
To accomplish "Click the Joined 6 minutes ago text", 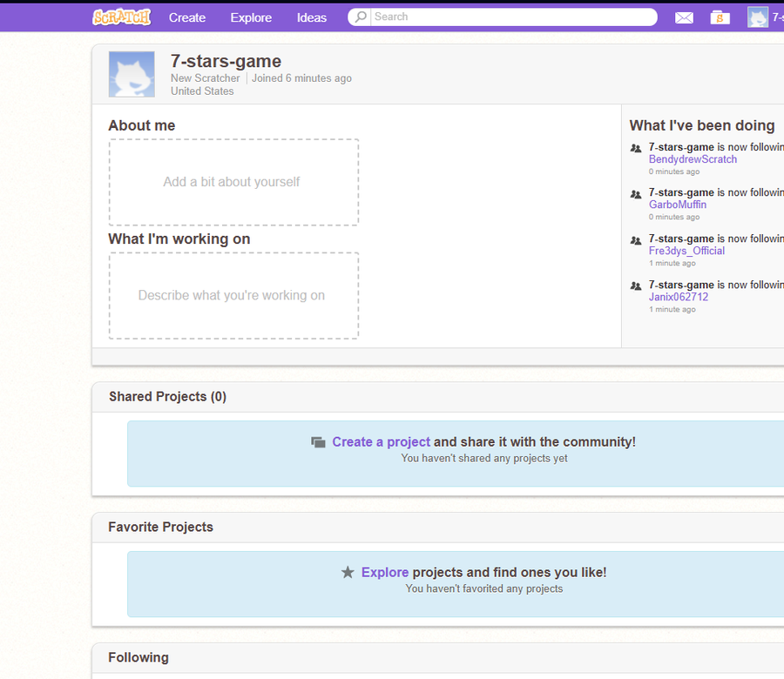I will (x=301, y=78).
